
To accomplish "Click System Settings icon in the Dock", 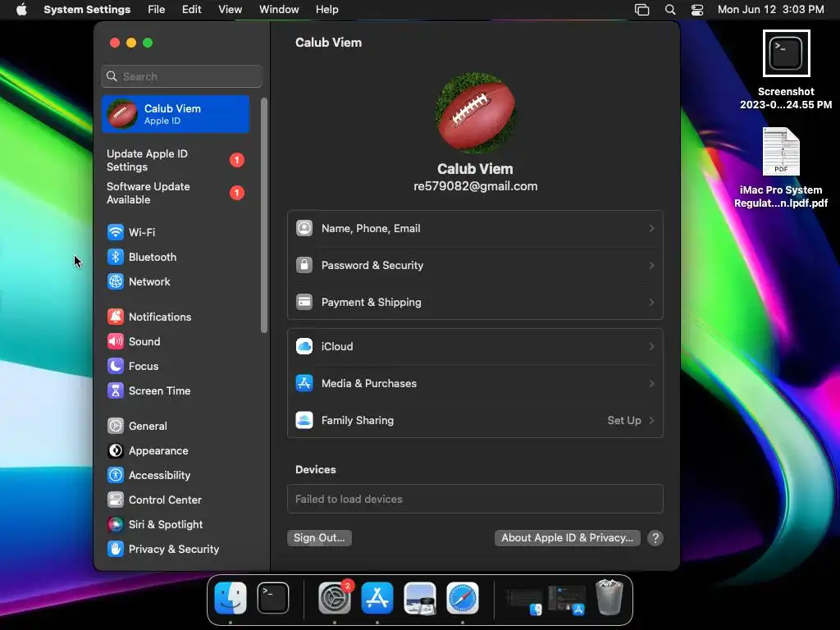I will pos(335,598).
